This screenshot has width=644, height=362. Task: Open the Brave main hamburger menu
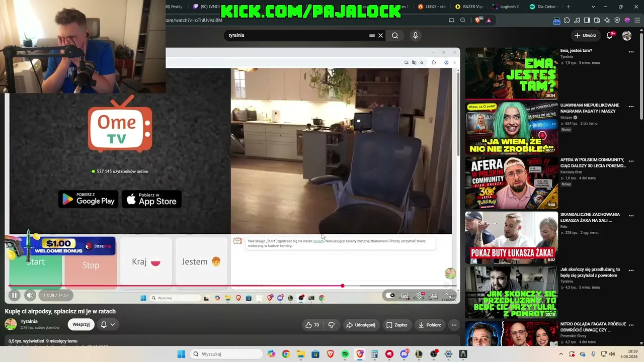636,20
